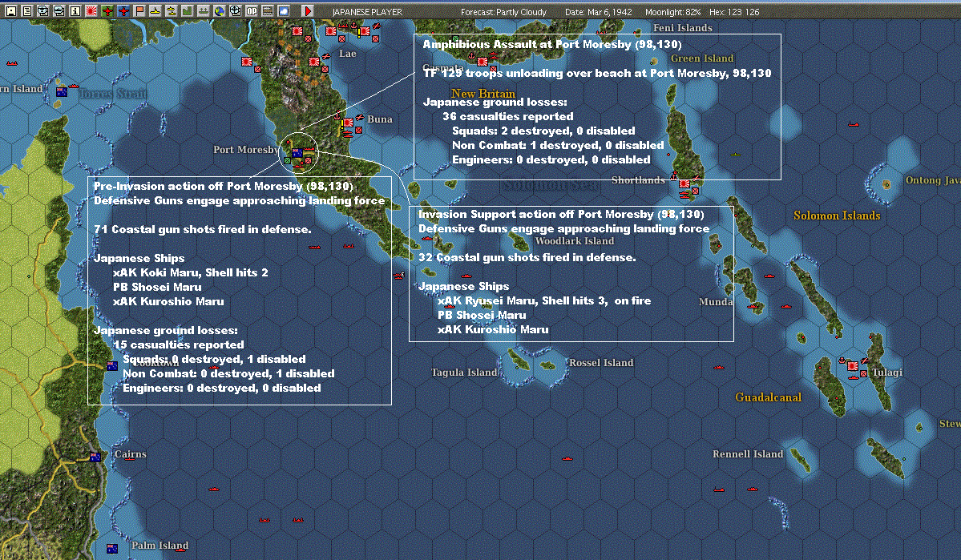Click the green land toolbar icon
The image size is (961, 560).
pyautogui.click(x=187, y=11)
